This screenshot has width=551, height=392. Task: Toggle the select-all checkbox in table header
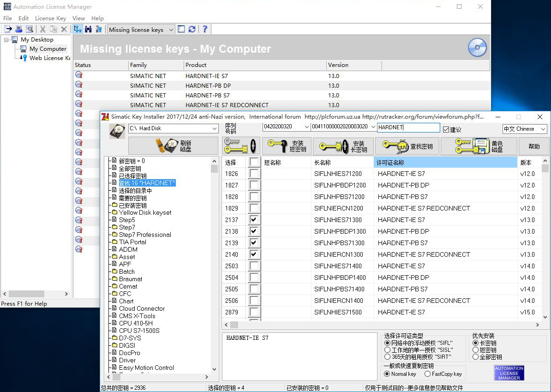tap(254, 162)
